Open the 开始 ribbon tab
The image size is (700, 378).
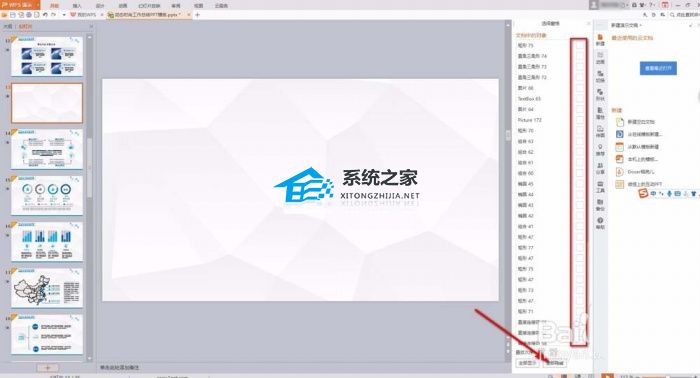[54, 6]
